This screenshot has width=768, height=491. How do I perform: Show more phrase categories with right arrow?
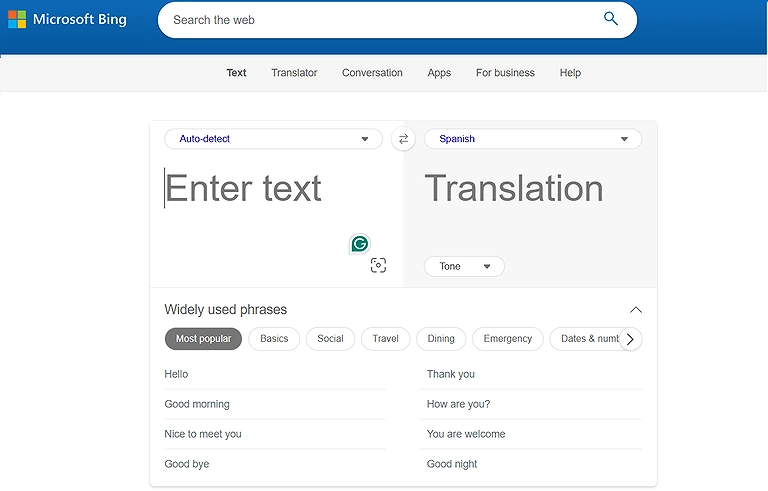(x=630, y=339)
